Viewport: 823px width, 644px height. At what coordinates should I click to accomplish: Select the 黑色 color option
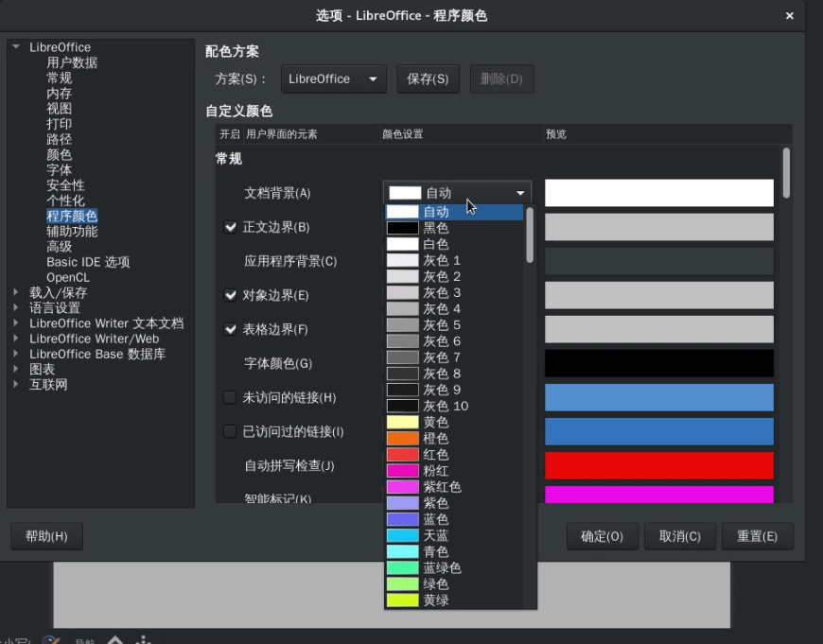click(x=454, y=228)
